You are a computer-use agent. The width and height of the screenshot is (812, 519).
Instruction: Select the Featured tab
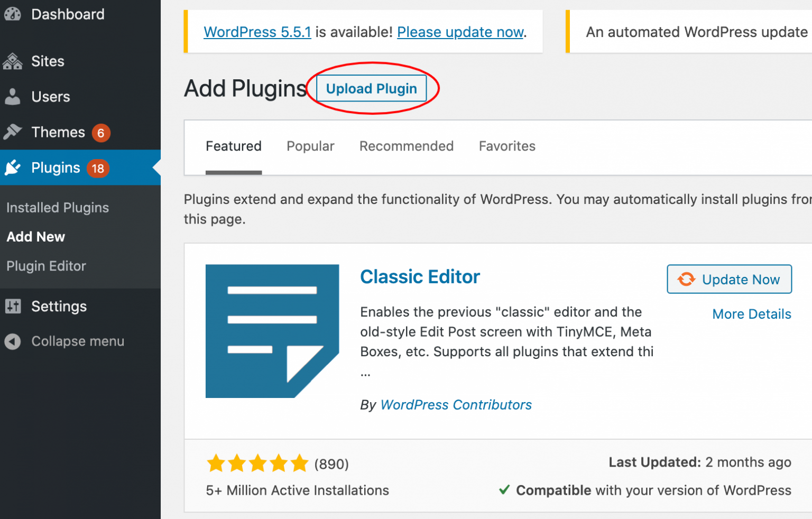tap(234, 146)
